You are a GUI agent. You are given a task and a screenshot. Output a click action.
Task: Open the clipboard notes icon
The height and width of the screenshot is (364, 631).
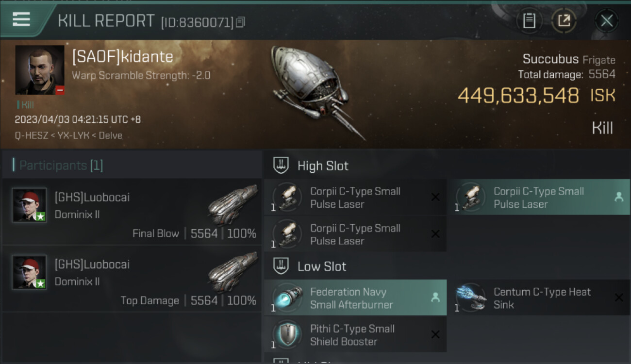[529, 21]
